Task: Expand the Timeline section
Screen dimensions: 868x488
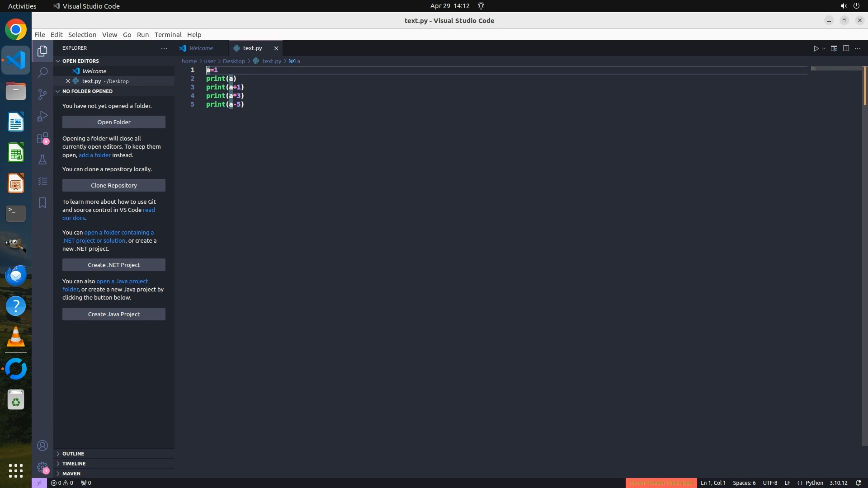Action: click(74, 464)
